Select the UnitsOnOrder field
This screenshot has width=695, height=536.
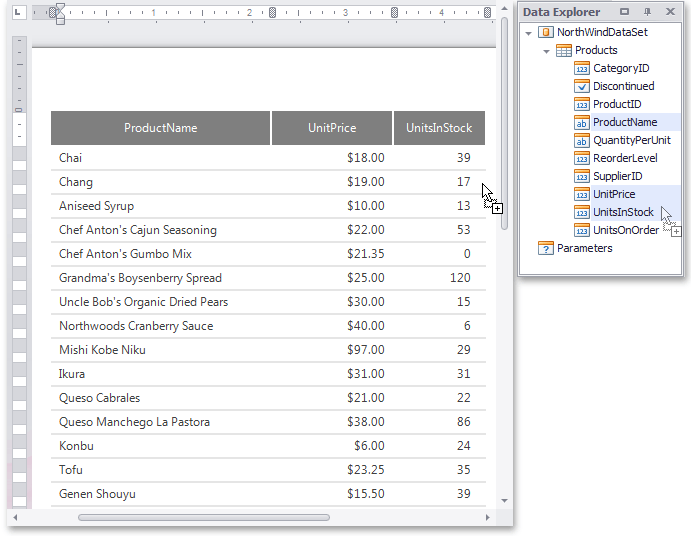626,230
